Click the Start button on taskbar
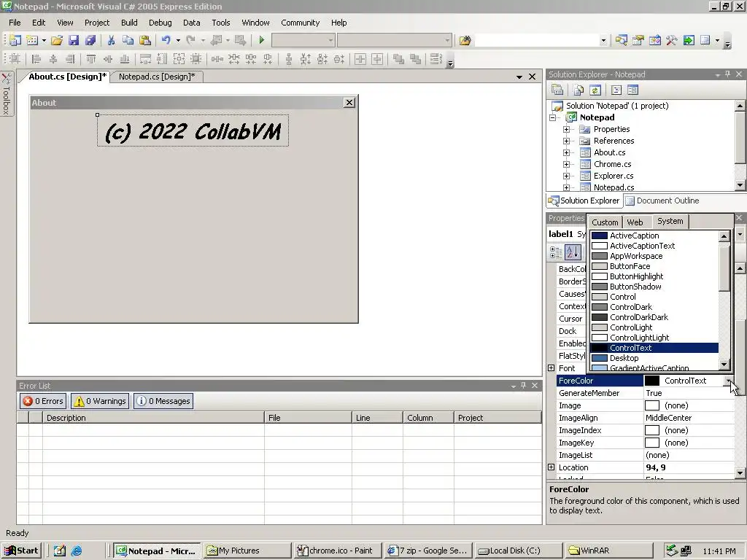 [21, 551]
